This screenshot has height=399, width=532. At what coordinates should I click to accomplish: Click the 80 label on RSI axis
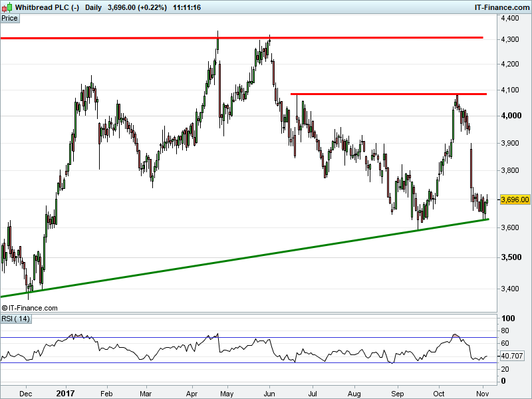(x=505, y=331)
